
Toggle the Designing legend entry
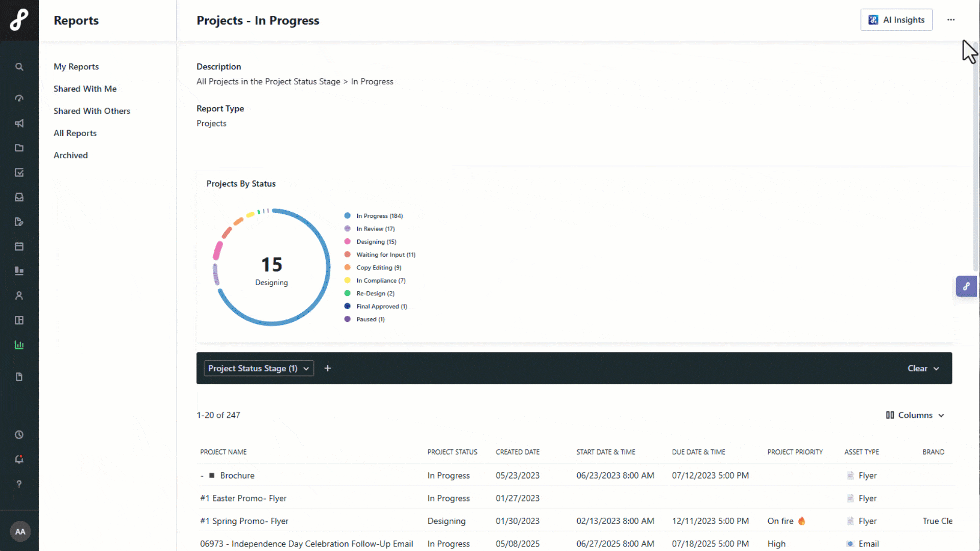coord(376,242)
